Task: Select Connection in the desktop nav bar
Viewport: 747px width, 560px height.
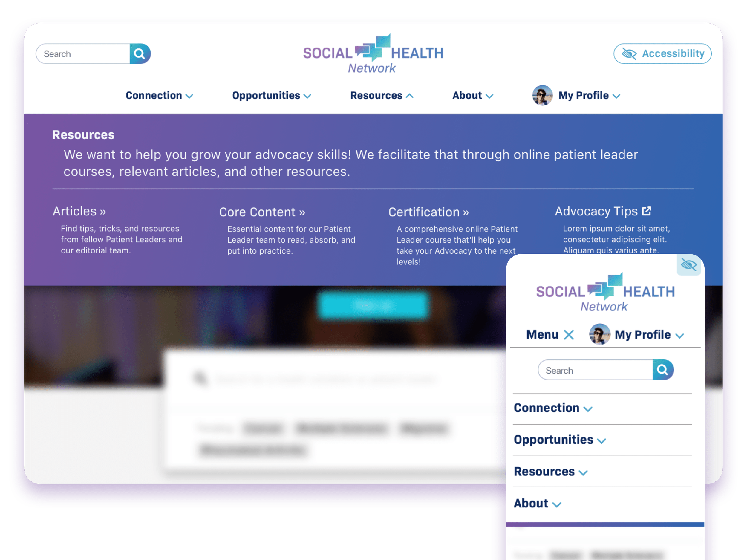Action: click(154, 95)
